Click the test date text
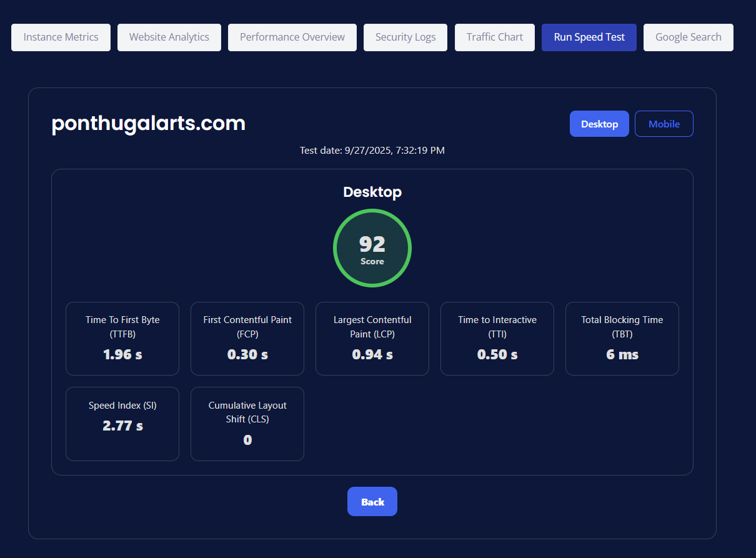756x558 pixels. click(372, 150)
